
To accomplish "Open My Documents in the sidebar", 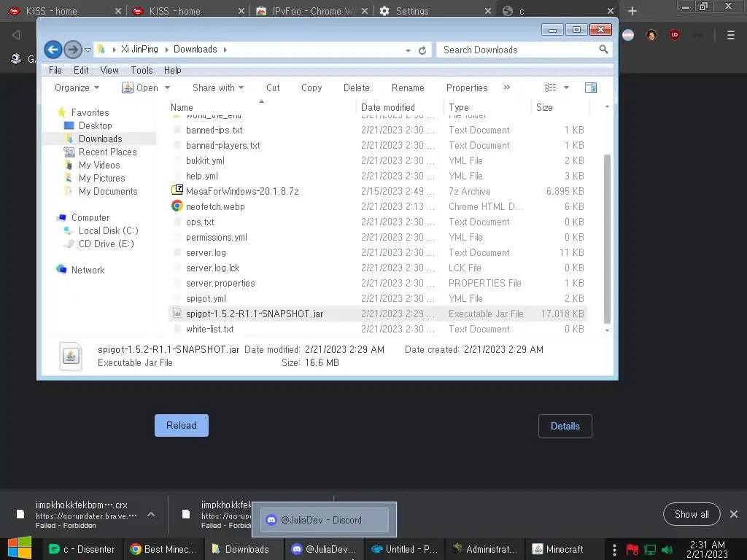I will point(108,192).
